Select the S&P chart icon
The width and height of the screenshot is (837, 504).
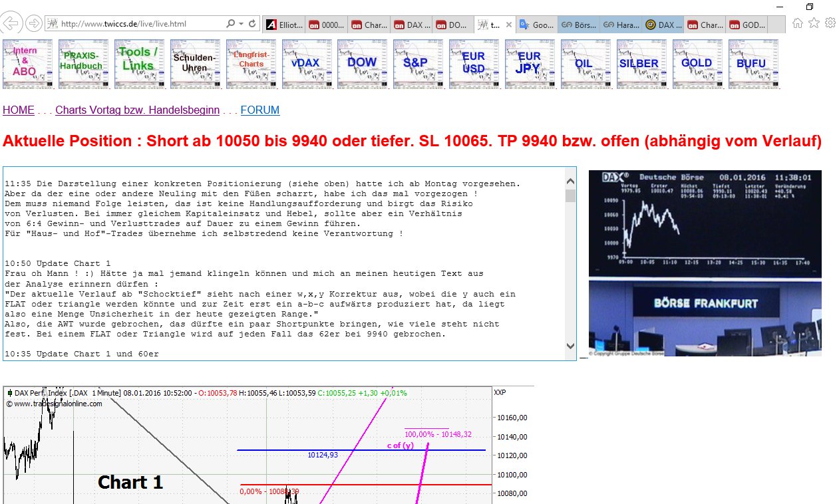[x=417, y=63]
